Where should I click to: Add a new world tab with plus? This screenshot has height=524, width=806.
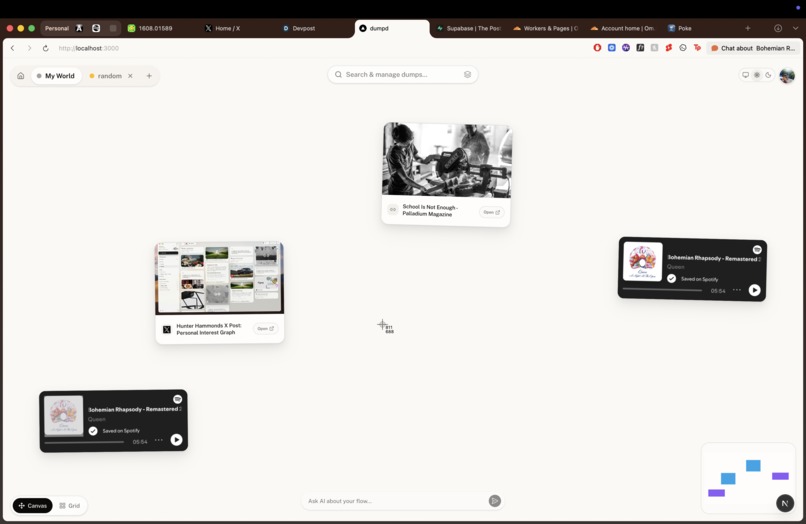149,76
